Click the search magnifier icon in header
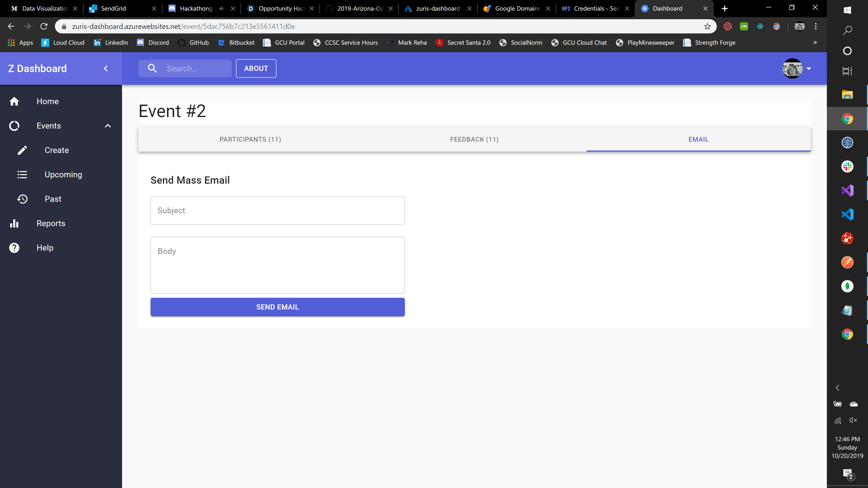This screenshot has width=868, height=488. click(152, 68)
